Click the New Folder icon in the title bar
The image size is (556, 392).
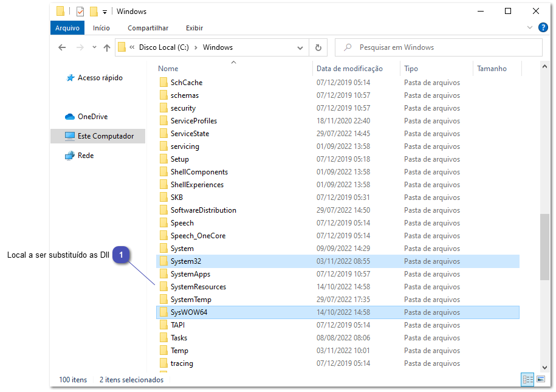(94, 11)
